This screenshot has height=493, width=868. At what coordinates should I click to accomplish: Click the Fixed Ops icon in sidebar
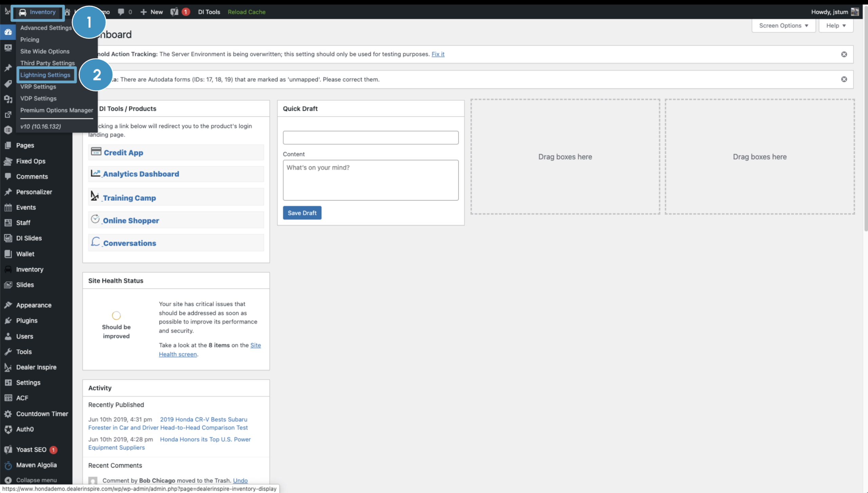pyautogui.click(x=8, y=161)
